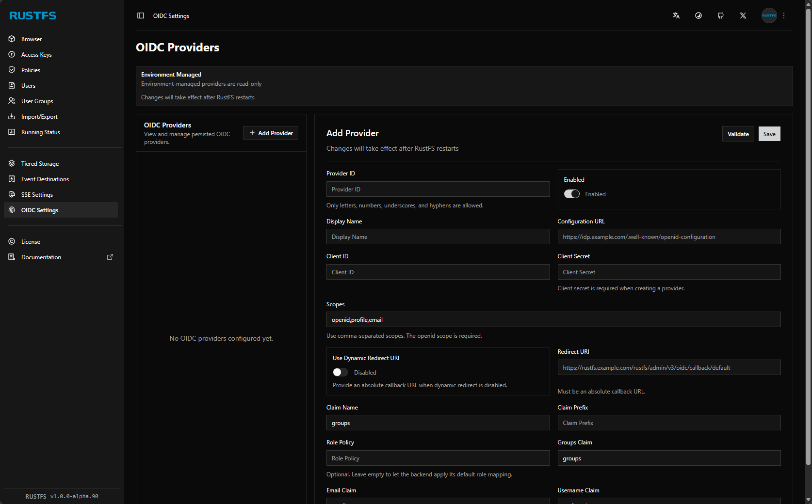Click the RustFS user avatar
The height and width of the screenshot is (504, 812).
[769, 16]
